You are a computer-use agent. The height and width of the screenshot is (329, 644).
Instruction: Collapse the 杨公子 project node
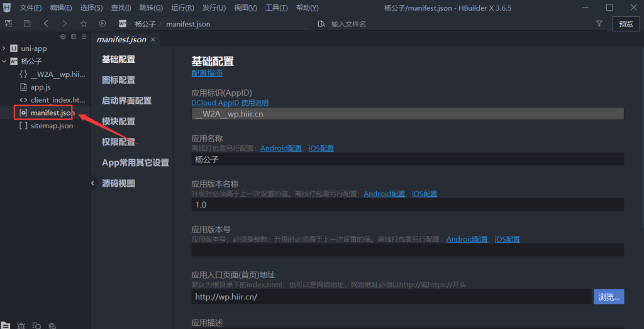(x=4, y=61)
